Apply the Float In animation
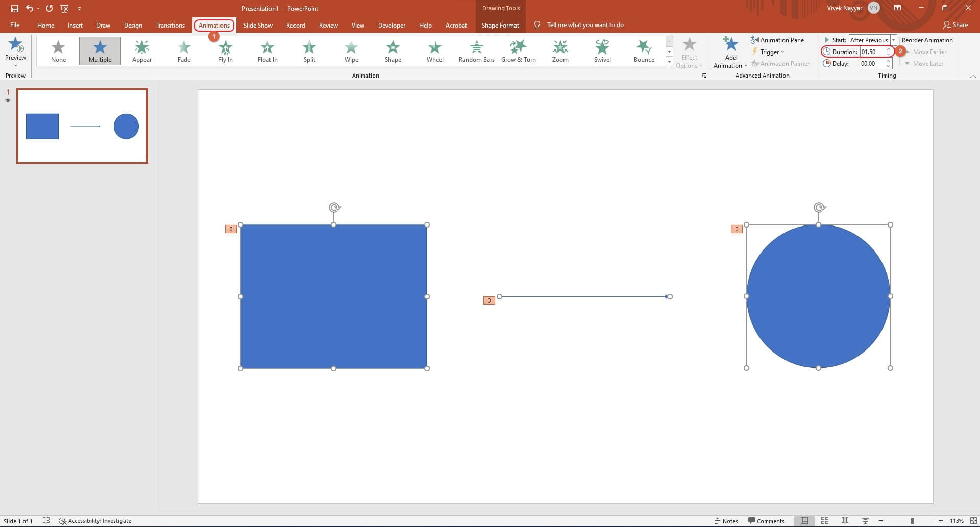The height and width of the screenshot is (527, 980). click(x=267, y=51)
